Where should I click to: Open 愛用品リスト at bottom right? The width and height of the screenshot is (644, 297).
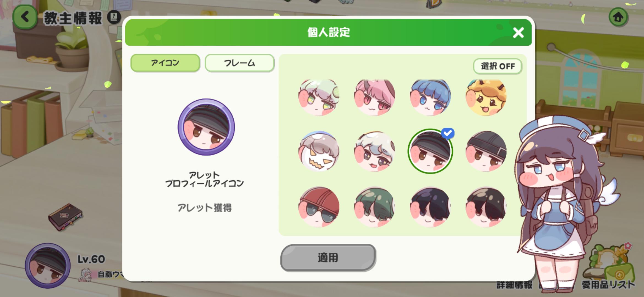608,285
